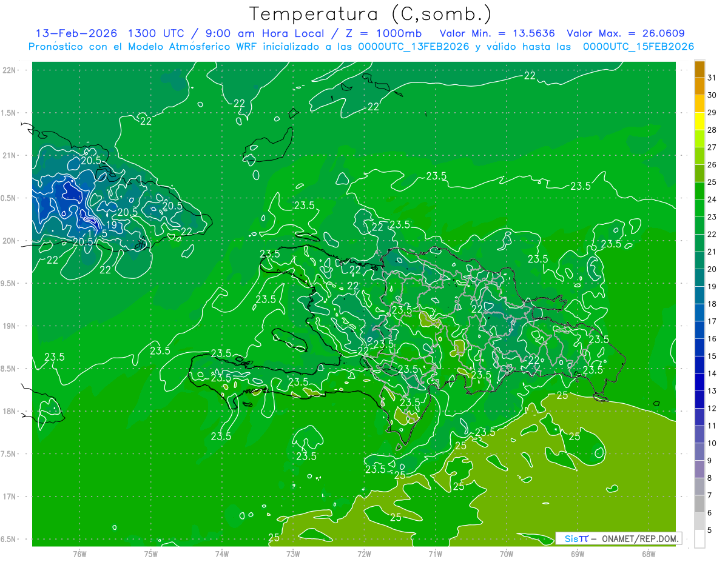The height and width of the screenshot is (562, 728).
Task: Click "0000UTC_13FEB2026" initialization time
Action: (x=414, y=47)
